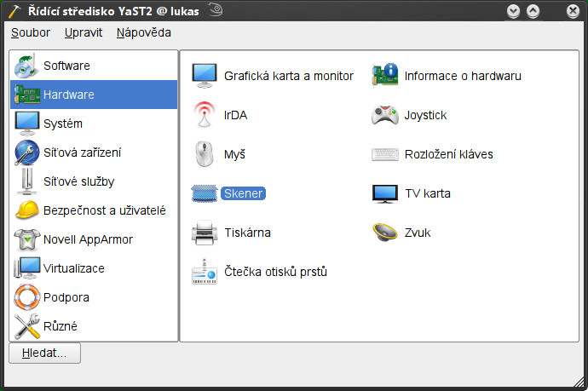Image resolution: width=588 pixels, height=391 pixels.
Task: Open the Podpora lifebuoy icon
Action: tap(27, 297)
